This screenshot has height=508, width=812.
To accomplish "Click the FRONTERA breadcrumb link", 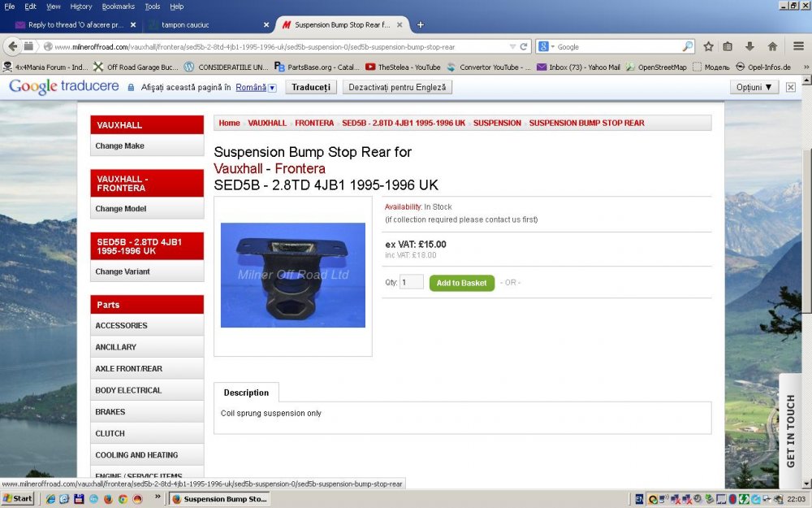I will tap(314, 123).
